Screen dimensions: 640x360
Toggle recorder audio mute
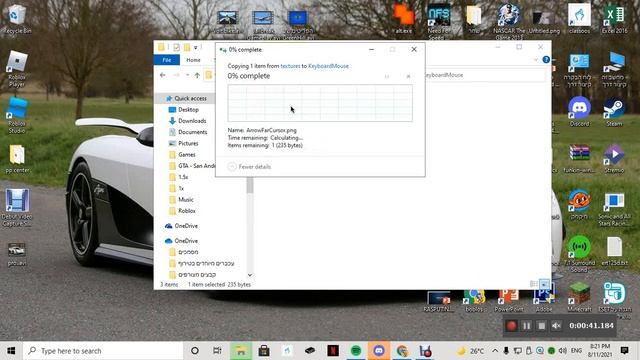(556, 326)
